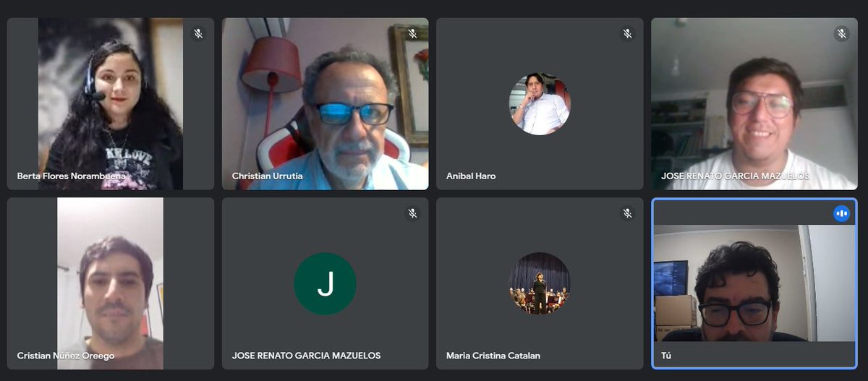Image resolution: width=868 pixels, height=381 pixels.
Task: Click the Tú label on self-view tile
Action: coord(667,356)
